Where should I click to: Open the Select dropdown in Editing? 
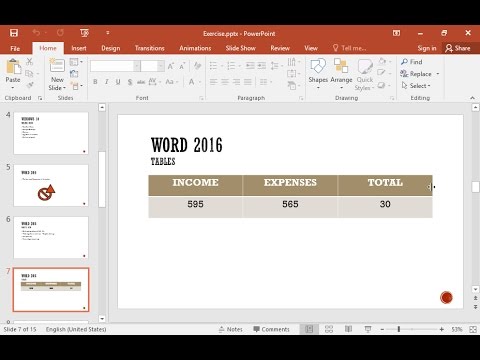(x=416, y=86)
